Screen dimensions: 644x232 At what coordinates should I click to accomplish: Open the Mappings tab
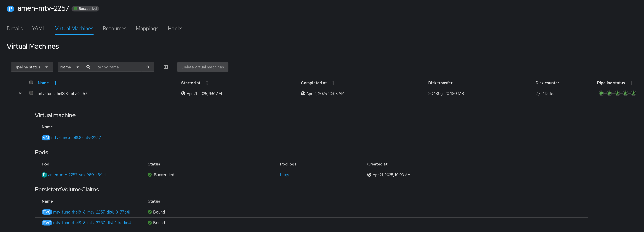pos(147,29)
